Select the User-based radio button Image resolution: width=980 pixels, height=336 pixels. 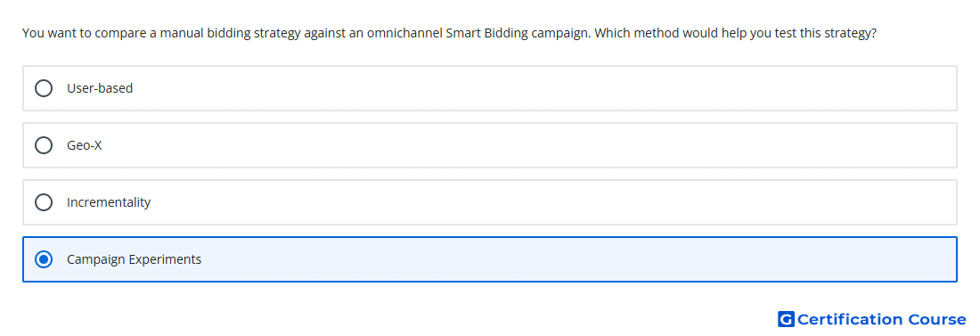pos(44,88)
